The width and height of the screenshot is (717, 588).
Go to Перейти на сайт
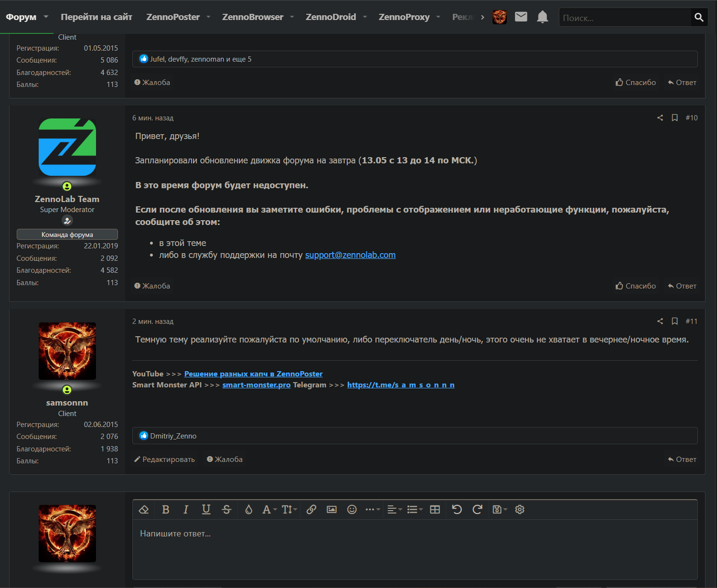[96, 17]
